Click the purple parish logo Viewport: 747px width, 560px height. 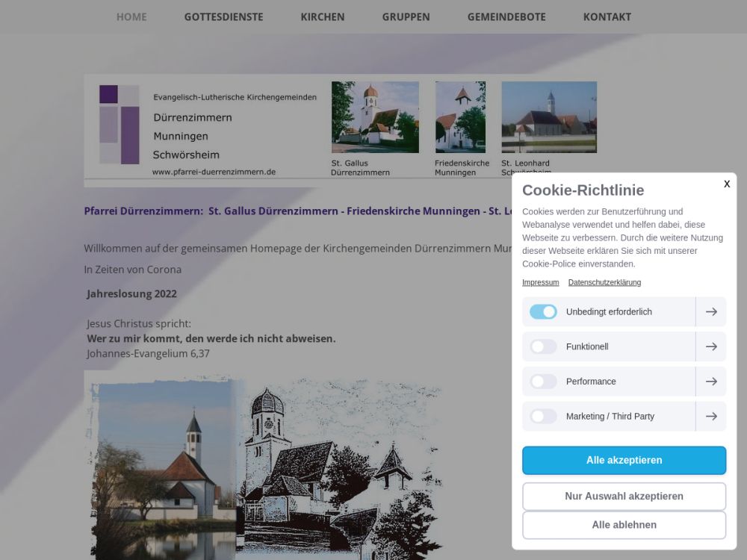tap(120, 124)
